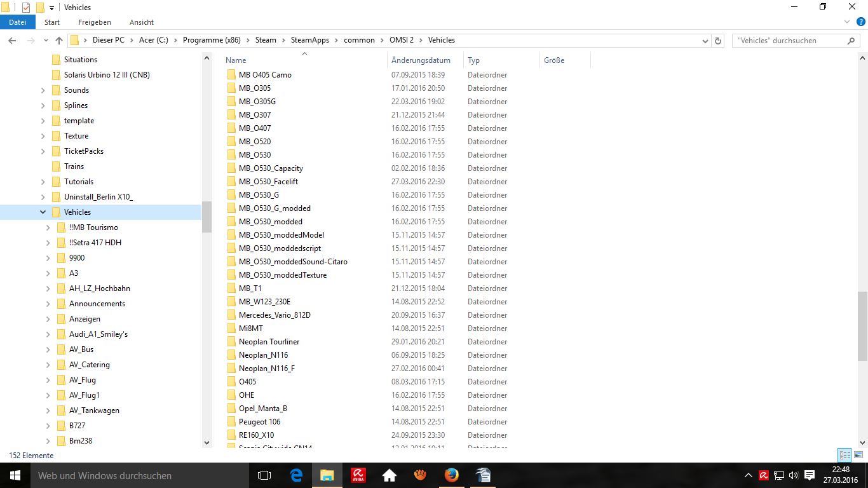
Task: Switch to large thumbnails view icon
Action: 858,456
